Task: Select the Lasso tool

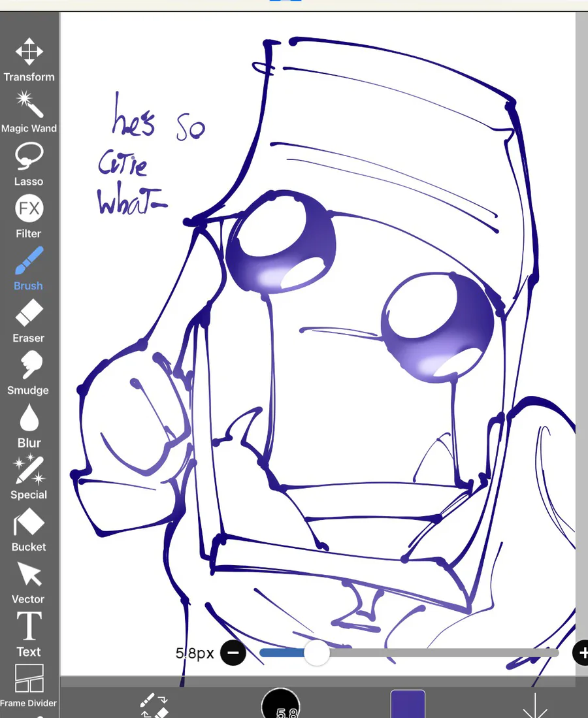Action: click(29, 164)
